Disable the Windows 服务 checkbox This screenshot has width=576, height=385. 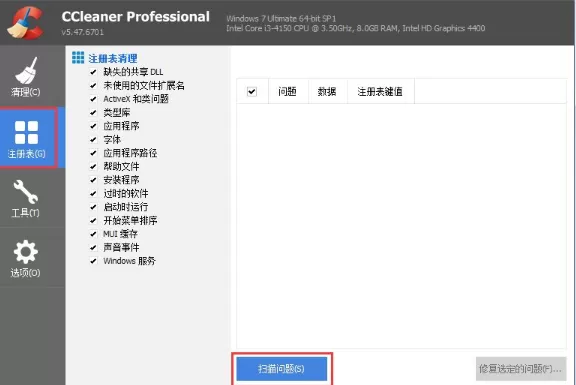[x=93, y=261]
